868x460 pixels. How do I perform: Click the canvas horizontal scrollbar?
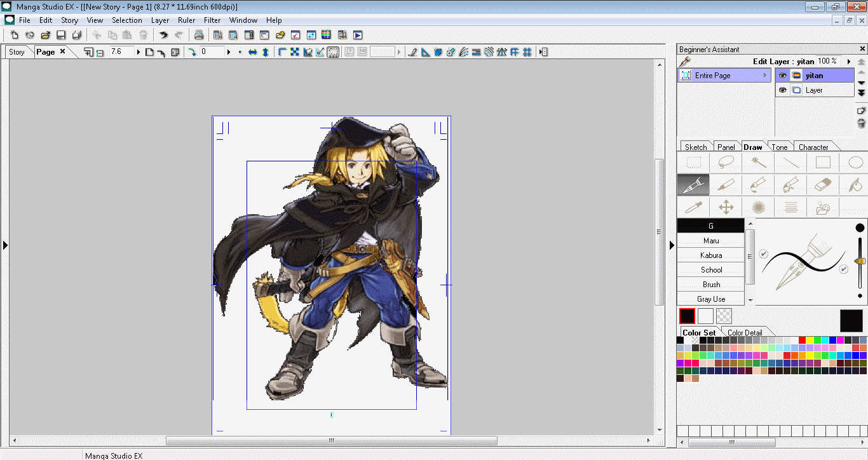click(331, 440)
